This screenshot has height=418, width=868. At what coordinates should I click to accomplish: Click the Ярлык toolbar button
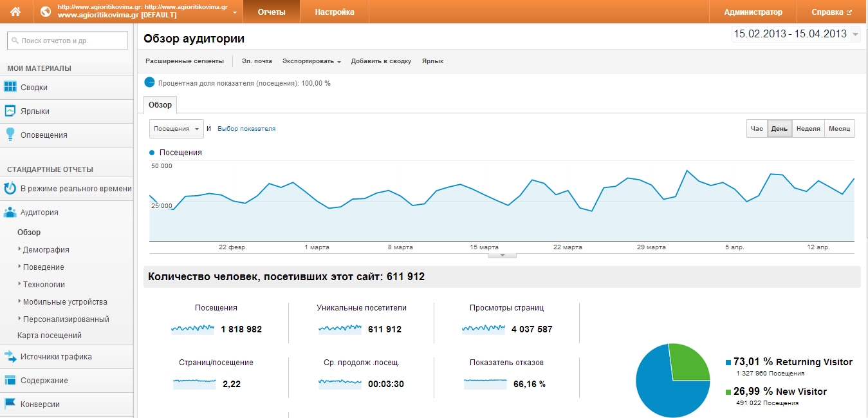(x=432, y=61)
